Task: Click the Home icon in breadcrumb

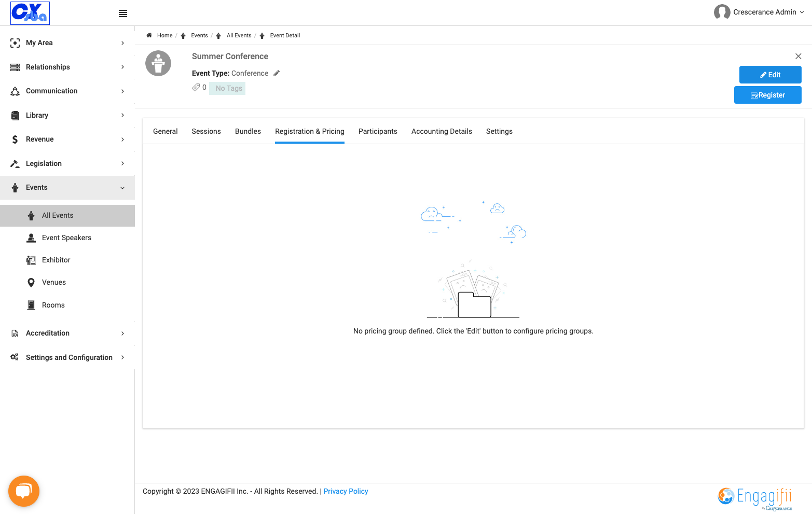Action: 149,35
